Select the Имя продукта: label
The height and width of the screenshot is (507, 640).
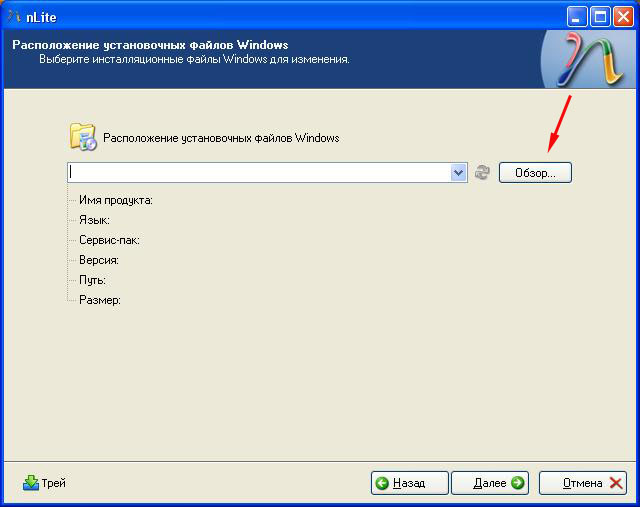point(116,200)
